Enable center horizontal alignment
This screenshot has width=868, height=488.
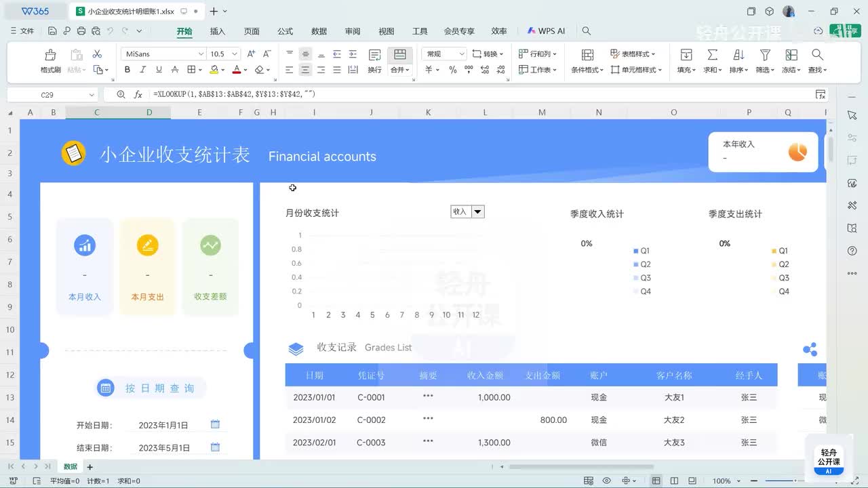(305, 70)
